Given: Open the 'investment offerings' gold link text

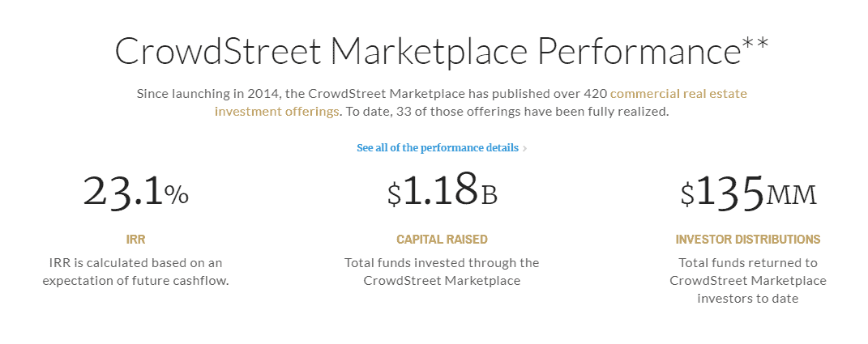Looking at the screenshot, I should [x=277, y=112].
